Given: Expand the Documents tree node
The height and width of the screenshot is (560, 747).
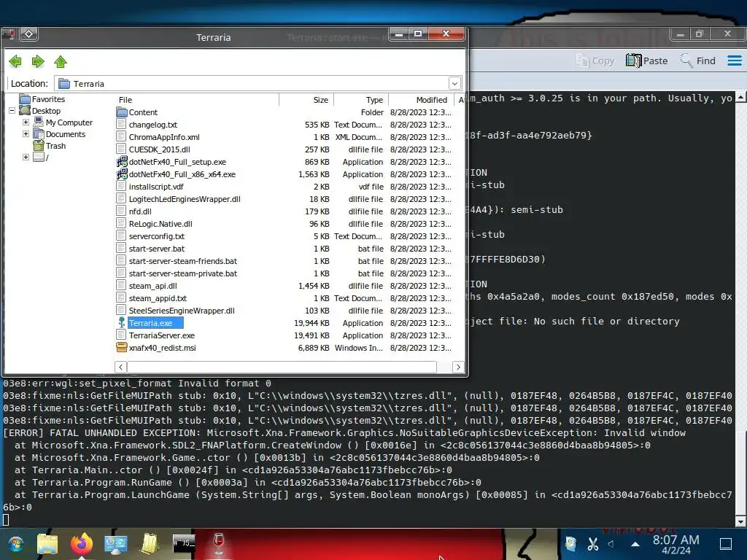Looking at the screenshot, I should pyautogui.click(x=26, y=134).
